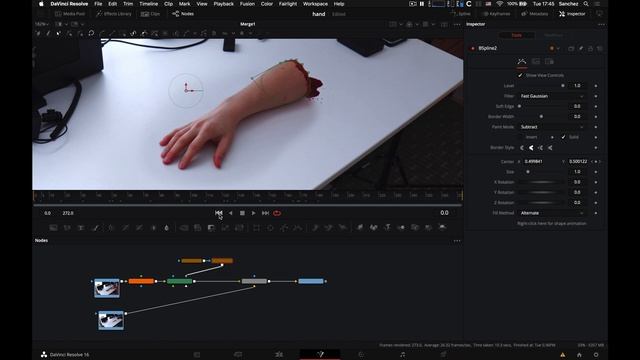Toggle Show View Controls checkbox
640x360 pixels.
point(520,76)
